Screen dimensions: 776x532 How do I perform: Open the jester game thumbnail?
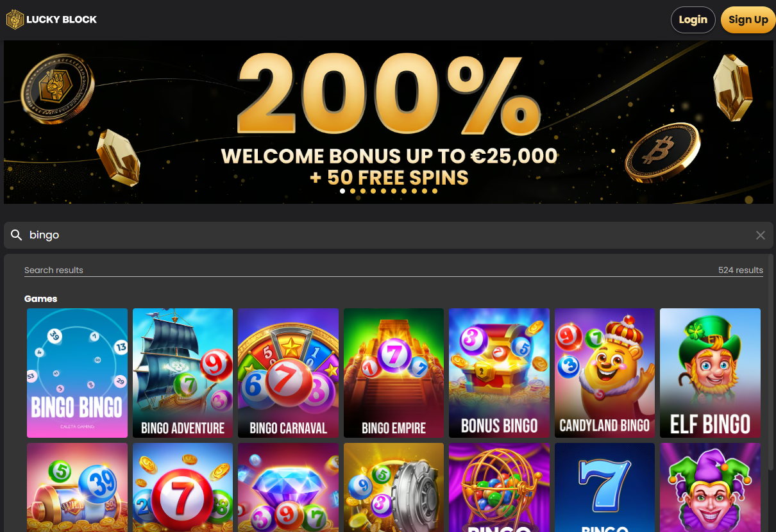[x=710, y=488]
